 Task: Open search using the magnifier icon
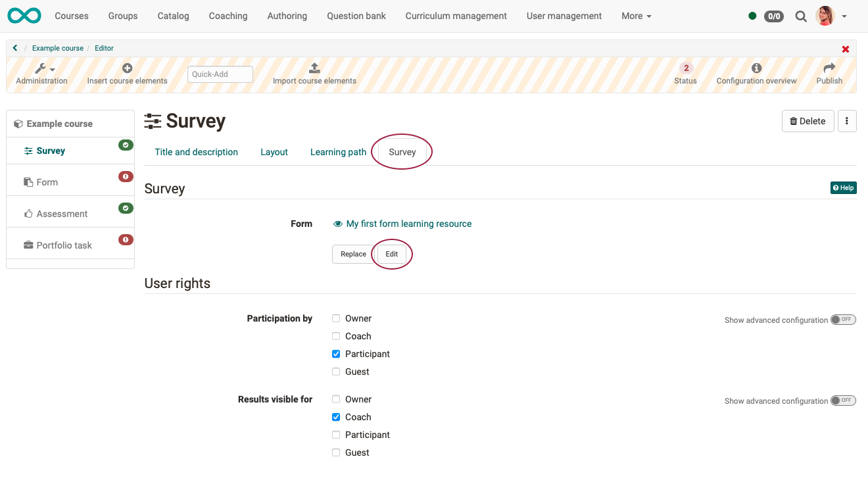[801, 16]
